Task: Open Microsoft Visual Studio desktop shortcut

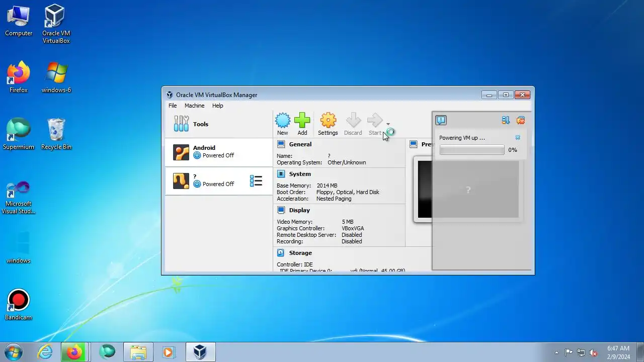Action: (19, 198)
